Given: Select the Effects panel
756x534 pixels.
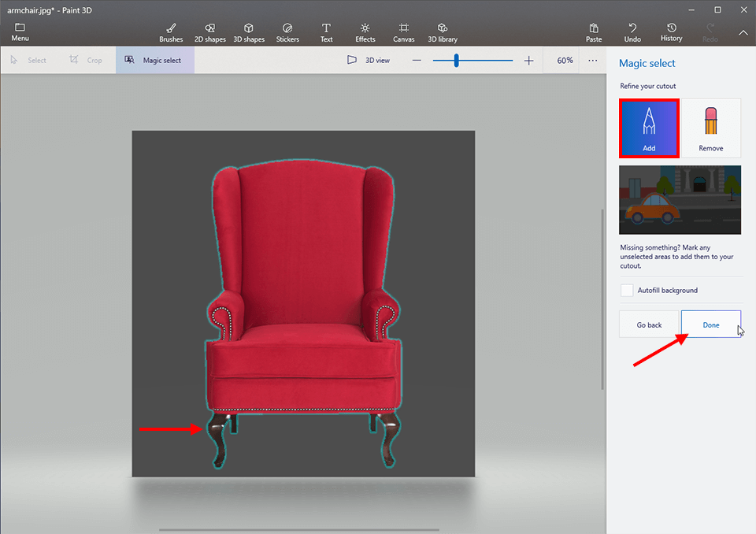Looking at the screenshot, I should tap(365, 32).
